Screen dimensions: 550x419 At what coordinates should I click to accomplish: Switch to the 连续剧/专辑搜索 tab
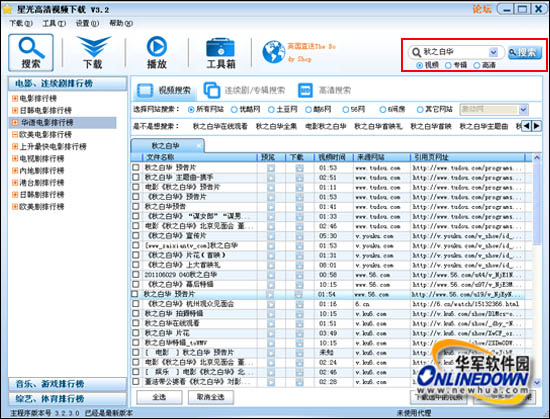(245, 90)
